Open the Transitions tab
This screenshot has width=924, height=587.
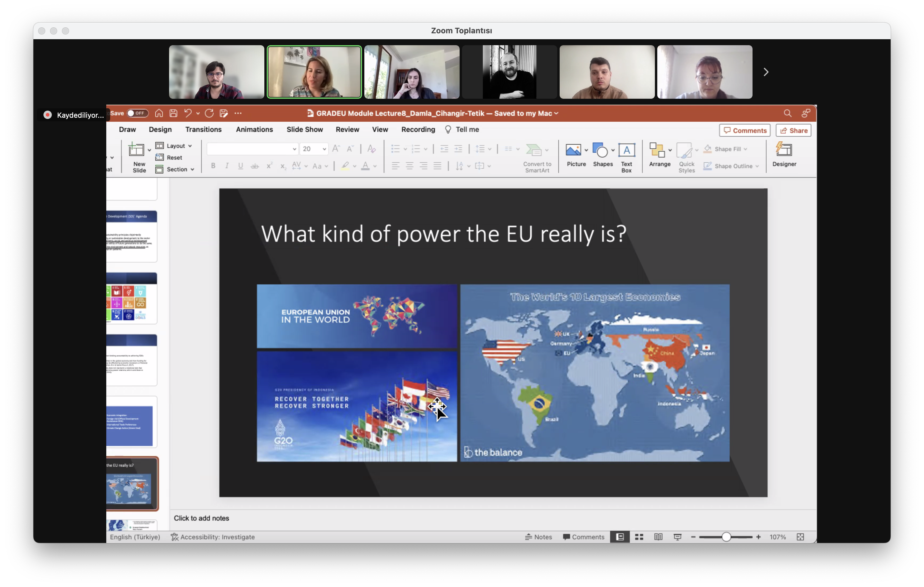tap(203, 130)
